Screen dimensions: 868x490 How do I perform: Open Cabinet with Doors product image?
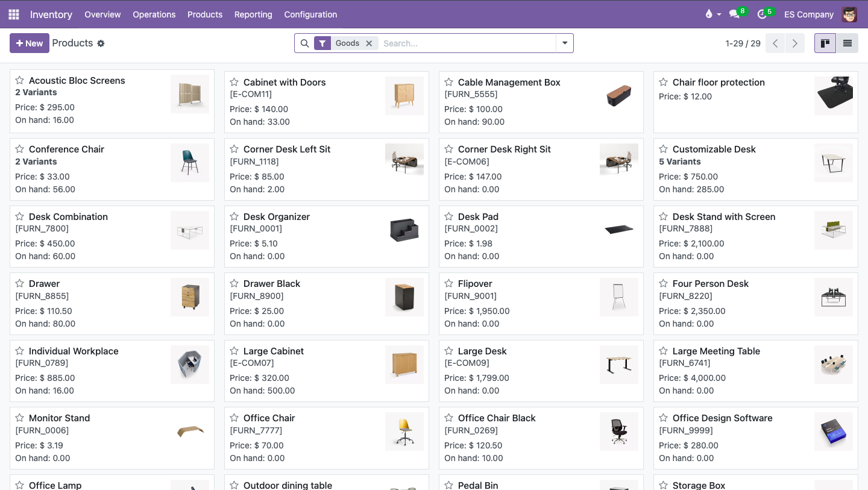coord(404,96)
